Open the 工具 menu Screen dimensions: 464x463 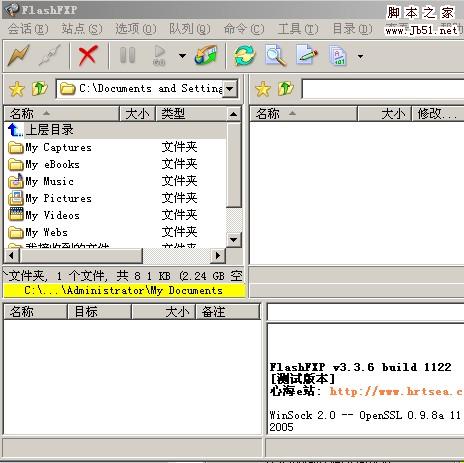[x=298, y=29]
